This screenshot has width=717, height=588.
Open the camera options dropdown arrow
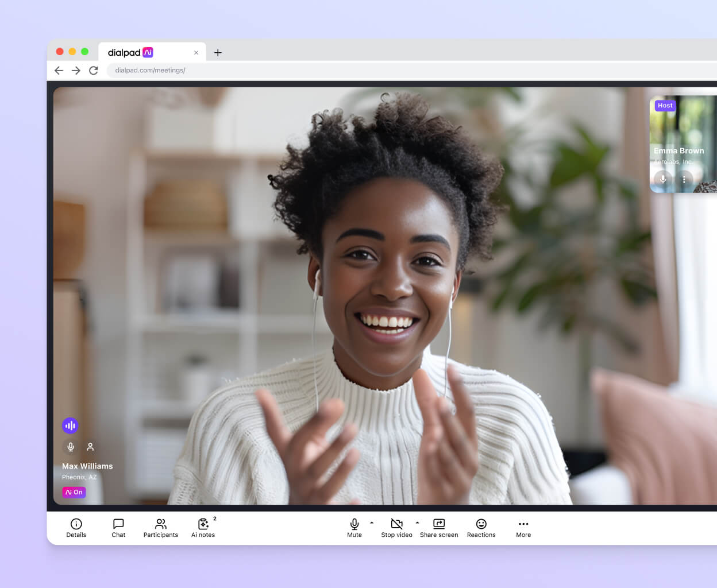tap(417, 523)
